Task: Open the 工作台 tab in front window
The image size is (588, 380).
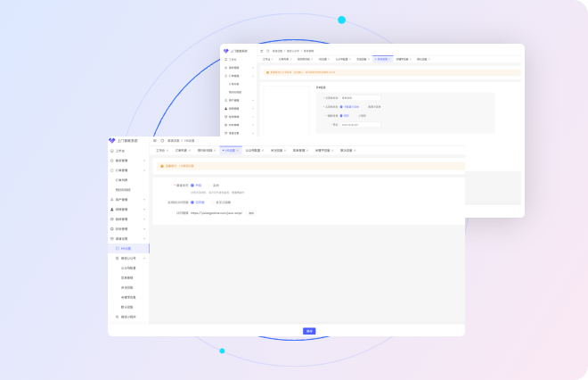Action: (x=160, y=150)
